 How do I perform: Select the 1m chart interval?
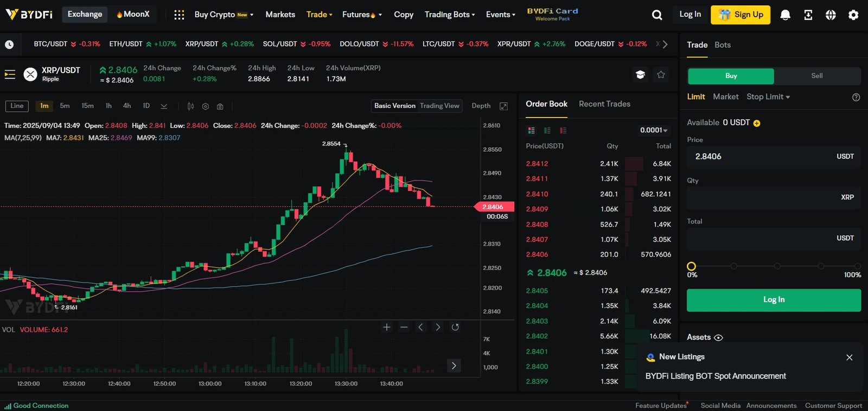point(44,106)
